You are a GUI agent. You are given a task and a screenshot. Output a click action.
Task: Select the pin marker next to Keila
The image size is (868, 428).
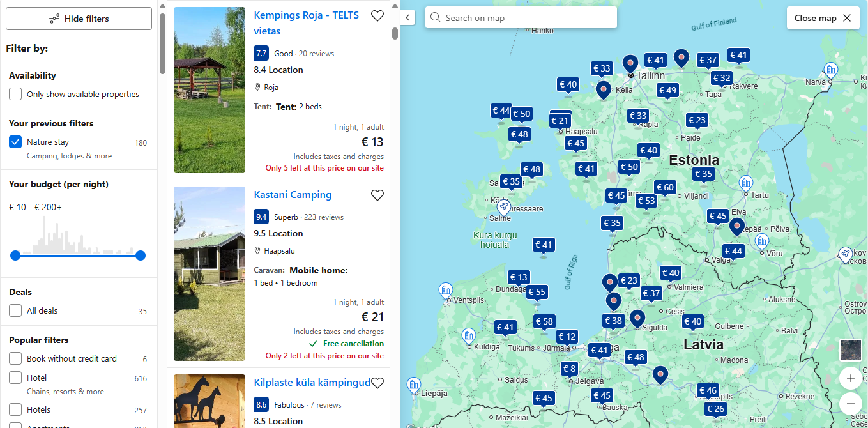(x=604, y=90)
